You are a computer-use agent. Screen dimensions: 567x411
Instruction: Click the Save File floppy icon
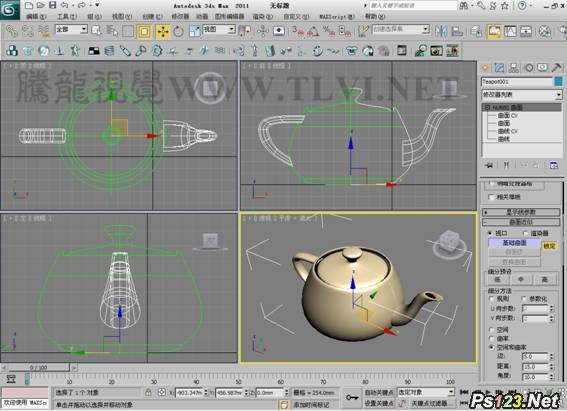click(52, 5)
